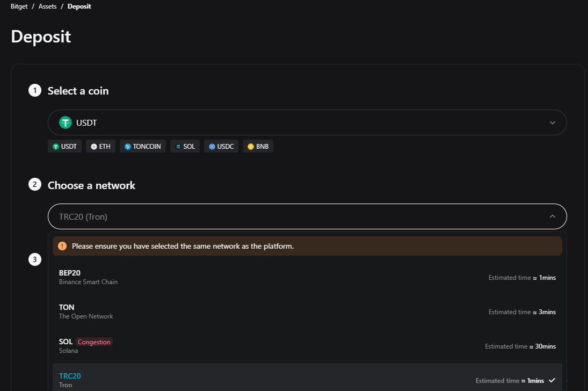
Task: Click the Select a coin heading
Action: coord(78,91)
